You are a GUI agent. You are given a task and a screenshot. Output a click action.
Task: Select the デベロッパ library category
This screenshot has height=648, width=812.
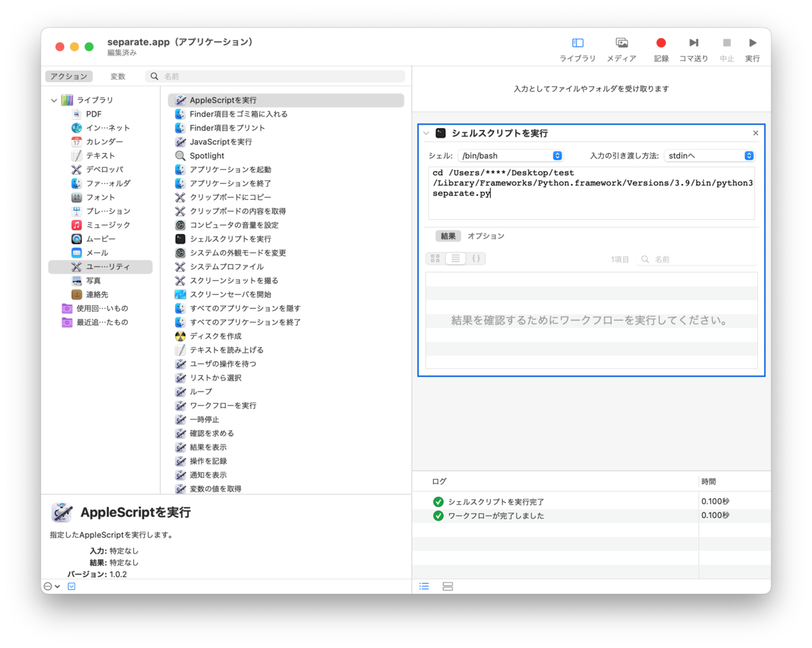click(97, 169)
